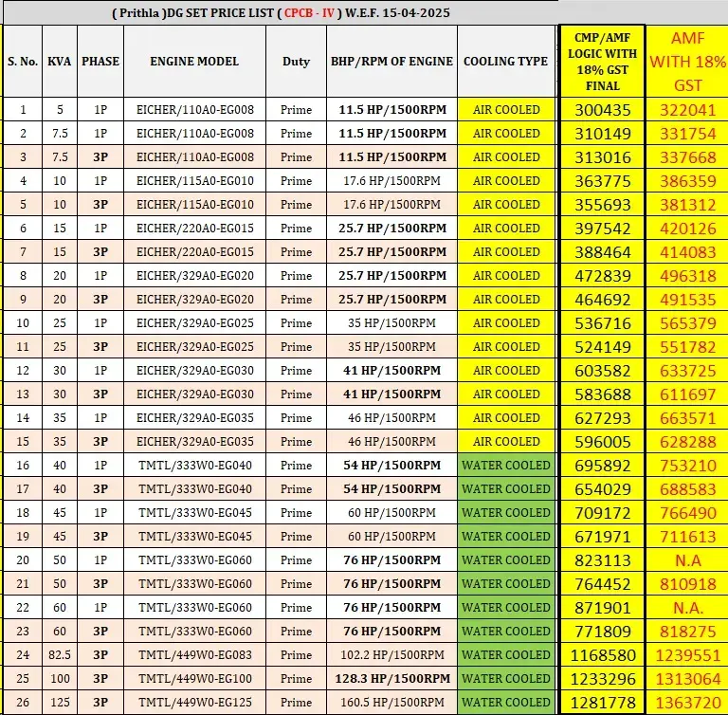This screenshot has height=715, width=728.
Task: Click AMF price 337668
Action: (x=687, y=157)
